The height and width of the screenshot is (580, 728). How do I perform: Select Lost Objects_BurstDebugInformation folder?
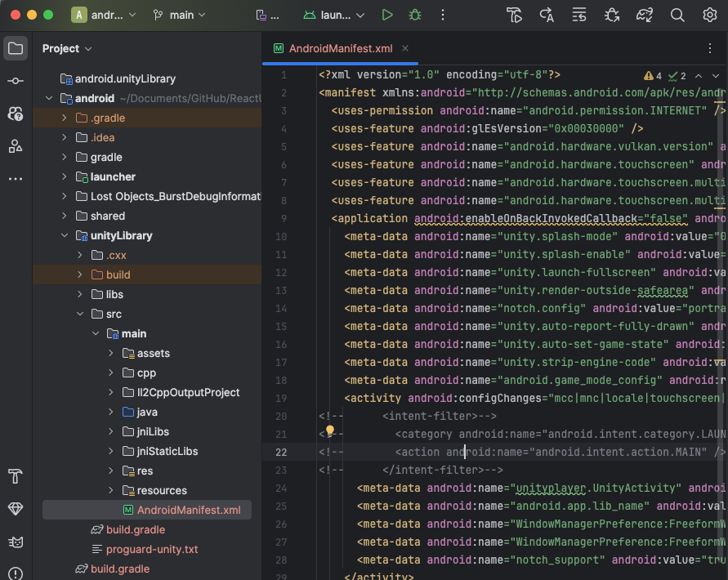point(168,196)
